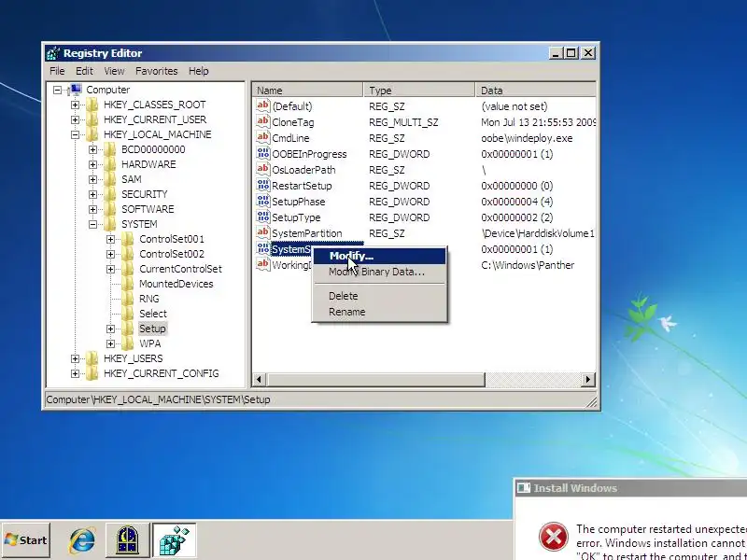Sort values by Data column
This screenshot has height=560, width=747.
point(535,90)
